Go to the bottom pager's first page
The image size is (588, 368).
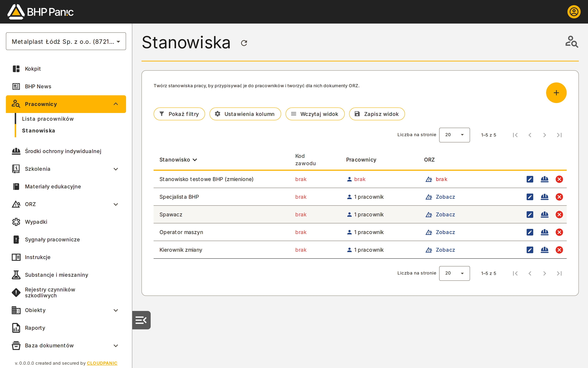[x=515, y=273]
